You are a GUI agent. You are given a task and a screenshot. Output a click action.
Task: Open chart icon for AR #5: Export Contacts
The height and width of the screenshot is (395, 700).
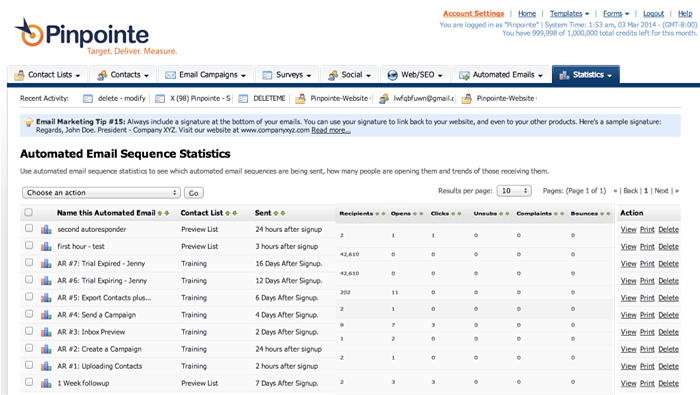tap(46, 298)
